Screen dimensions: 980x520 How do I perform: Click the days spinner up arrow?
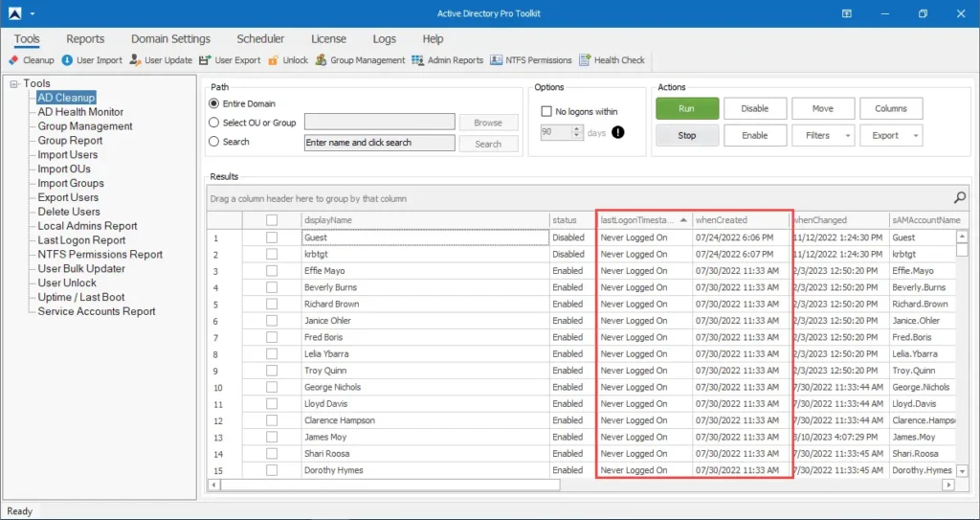click(576, 129)
